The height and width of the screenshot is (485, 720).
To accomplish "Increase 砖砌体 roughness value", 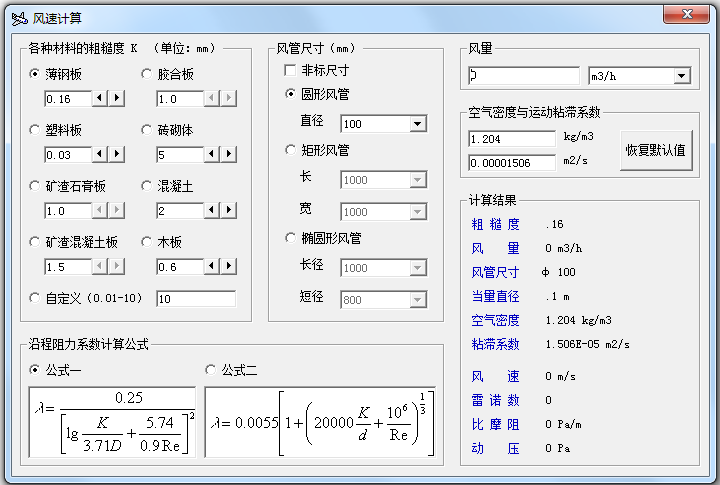I will [x=229, y=154].
